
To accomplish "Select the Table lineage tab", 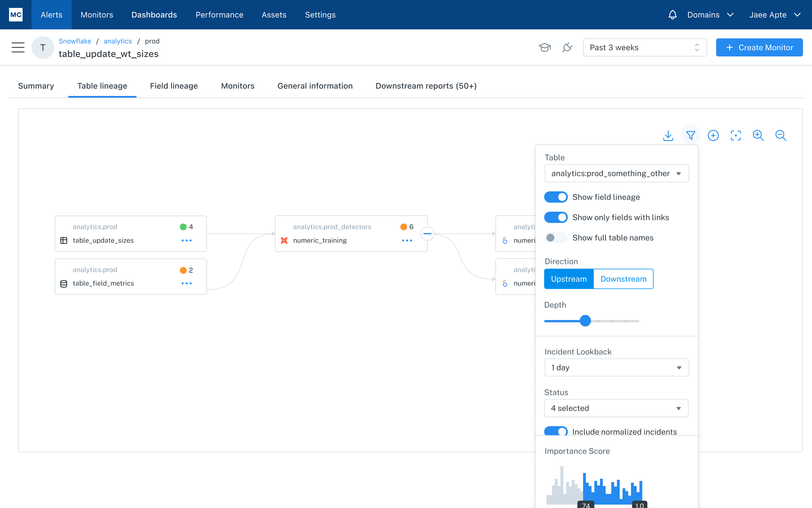I will pos(102,86).
